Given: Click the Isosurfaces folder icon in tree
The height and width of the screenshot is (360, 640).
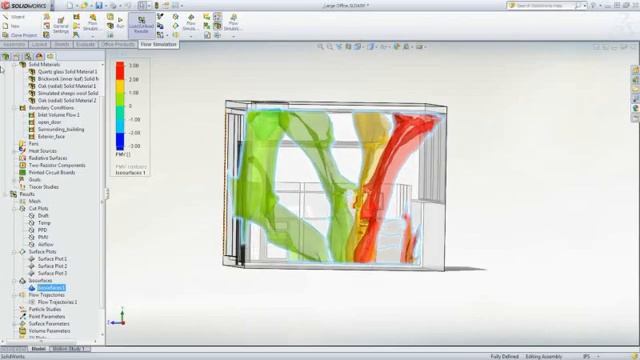Looking at the screenshot, I should pyautogui.click(x=22, y=281).
